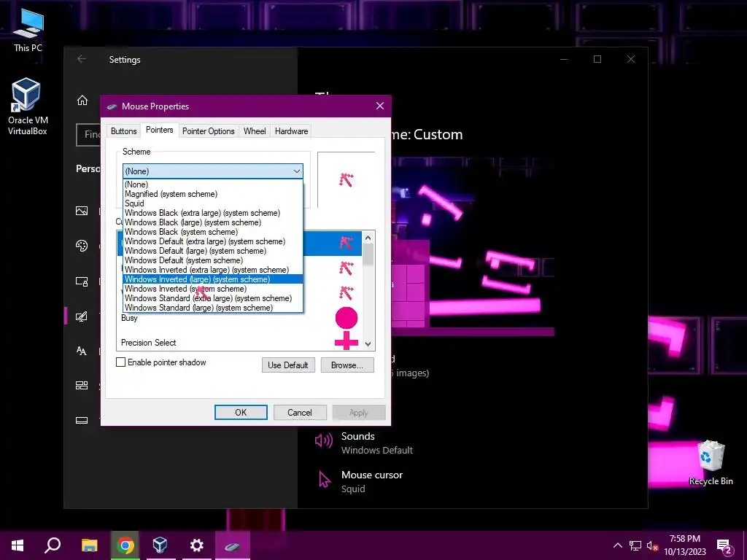Open Oracle VM VirtualBox desktop shortcut

(27, 106)
